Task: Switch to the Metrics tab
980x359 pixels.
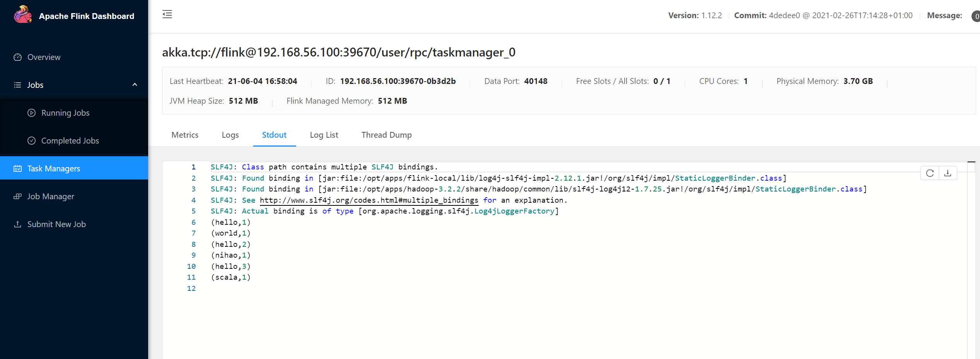Action: [x=185, y=135]
